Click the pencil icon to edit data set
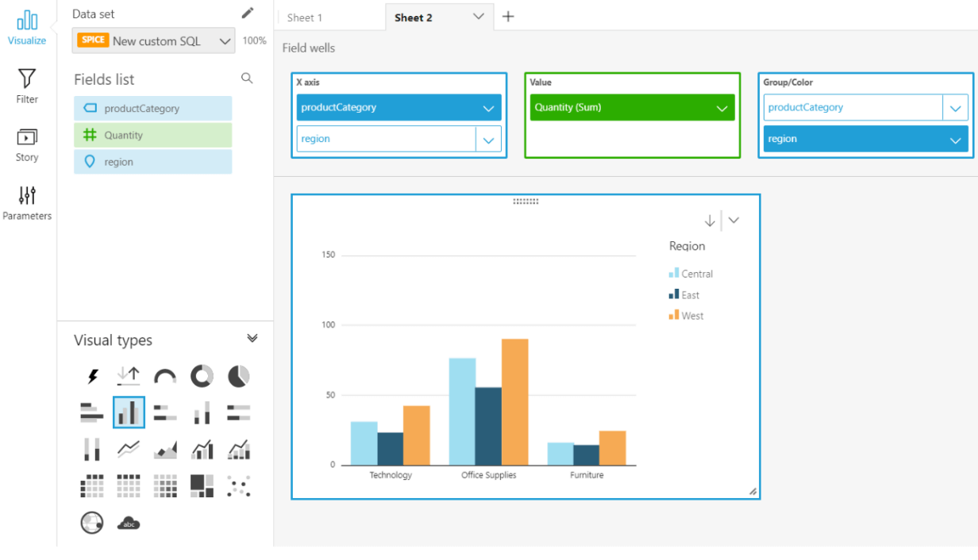 tap(248, 13)
